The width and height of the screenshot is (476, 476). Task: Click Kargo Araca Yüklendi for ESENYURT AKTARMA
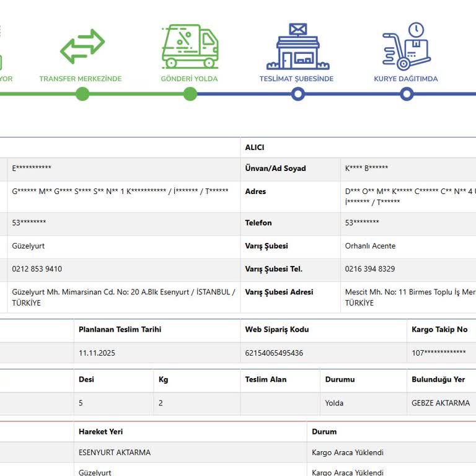tap(348, 452)
